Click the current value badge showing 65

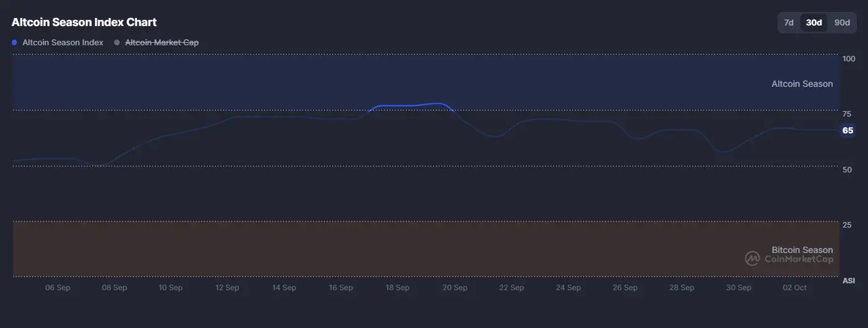[848, 130]
